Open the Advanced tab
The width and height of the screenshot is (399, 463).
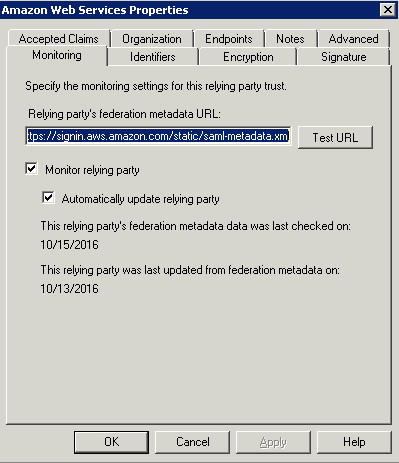353,39
